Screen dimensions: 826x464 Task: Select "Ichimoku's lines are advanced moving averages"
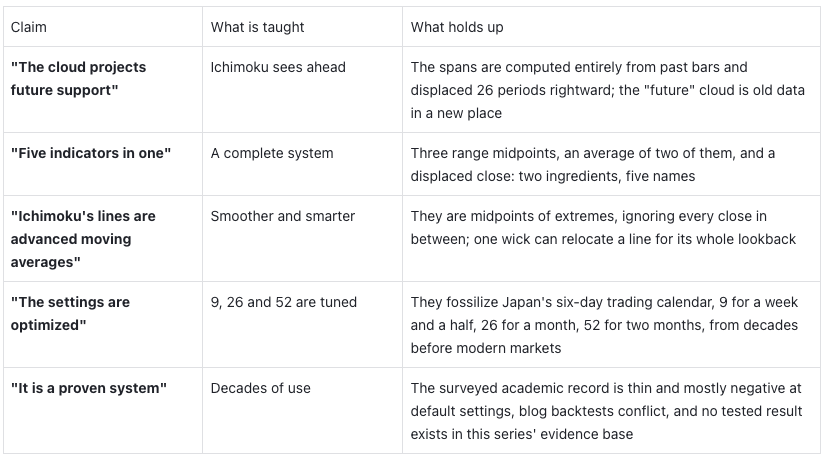coord(83,239)
